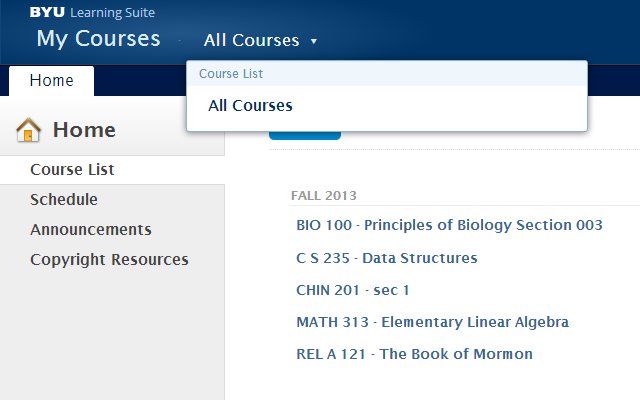Viewport: 640px width, 400px height.
Task: Open C S 235 Data Structures course
Action: tap(386, 258)
